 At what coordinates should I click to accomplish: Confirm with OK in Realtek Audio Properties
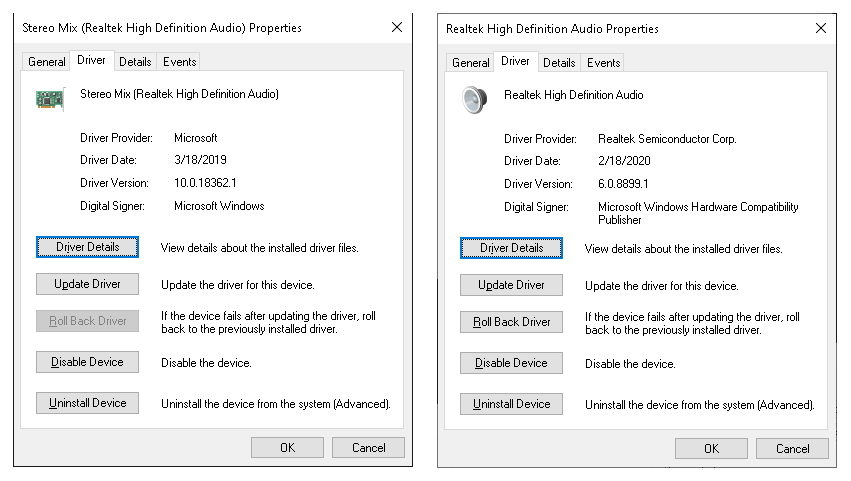click(712, 449)
